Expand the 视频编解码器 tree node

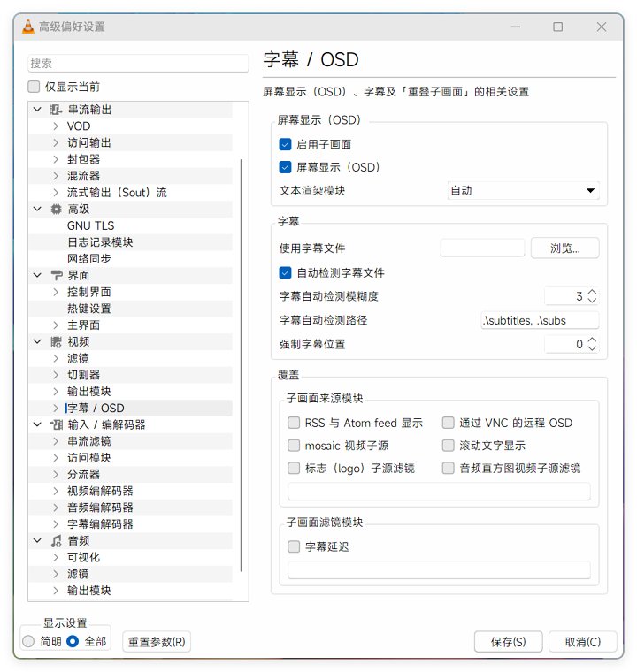(x=55, y=492)
